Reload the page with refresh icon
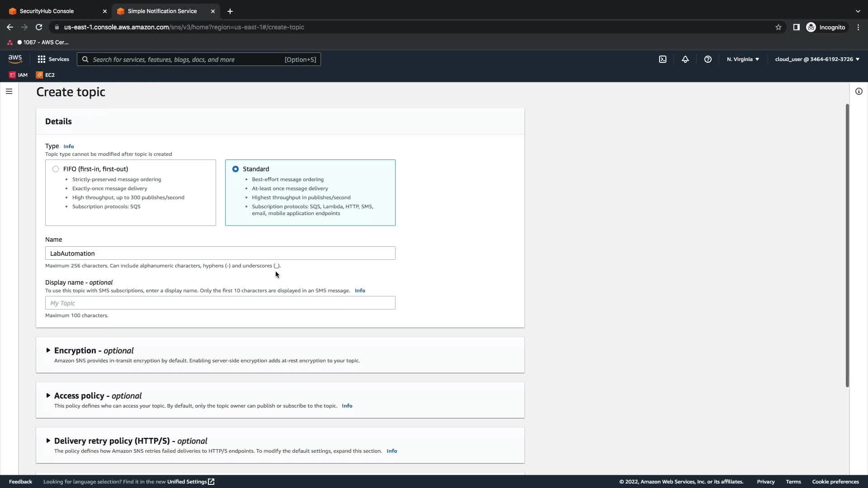Viewport: 868px width, 488px height. 39,27
